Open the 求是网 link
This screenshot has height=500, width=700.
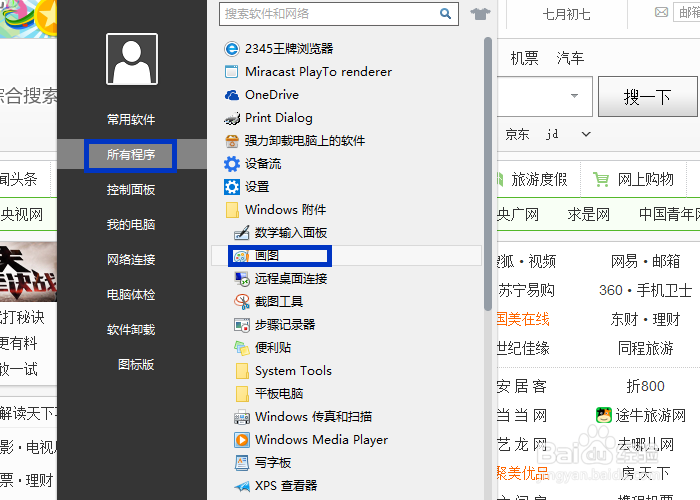(588, 214)
